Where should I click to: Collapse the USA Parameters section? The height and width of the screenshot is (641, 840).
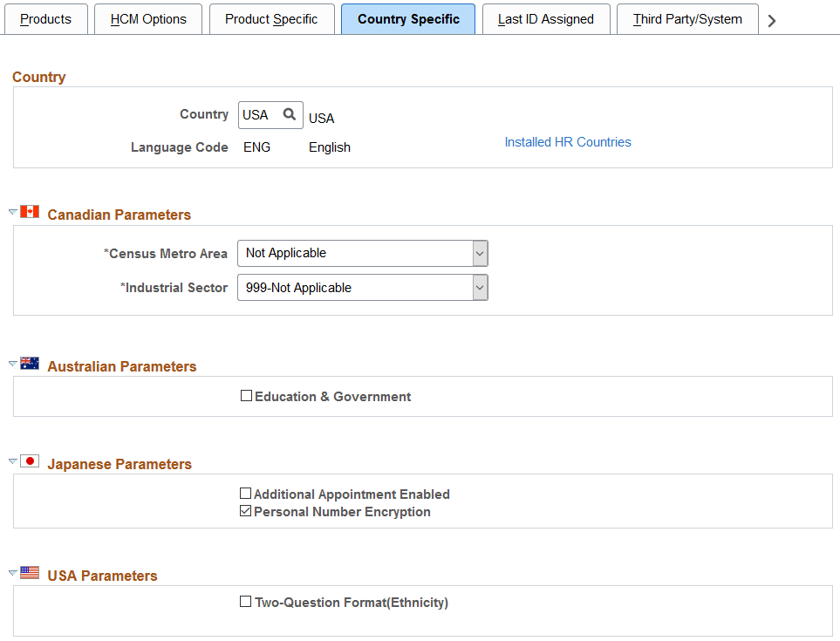click(x=13, y=573)
